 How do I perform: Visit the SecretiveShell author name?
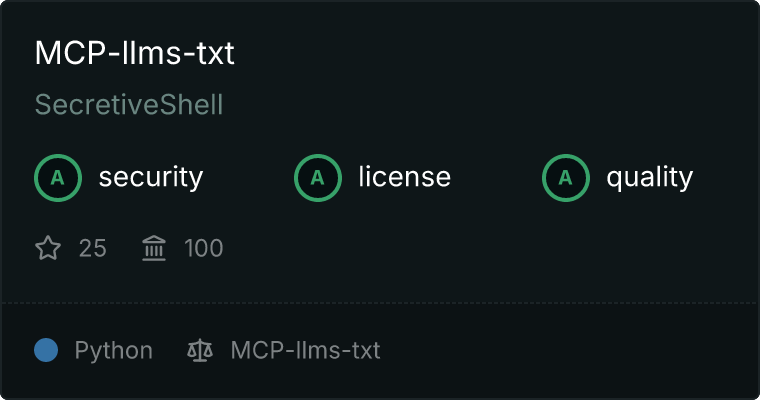[x=129, y=105]
